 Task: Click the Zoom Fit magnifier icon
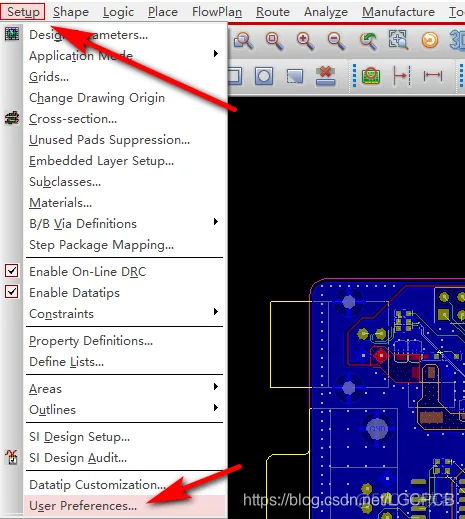pyautogui.click(x=274, y=41)
